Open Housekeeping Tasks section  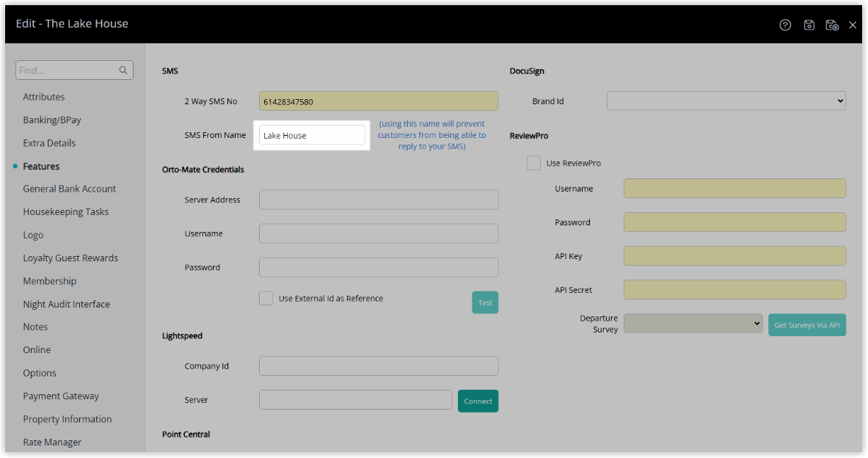[65, 212]
